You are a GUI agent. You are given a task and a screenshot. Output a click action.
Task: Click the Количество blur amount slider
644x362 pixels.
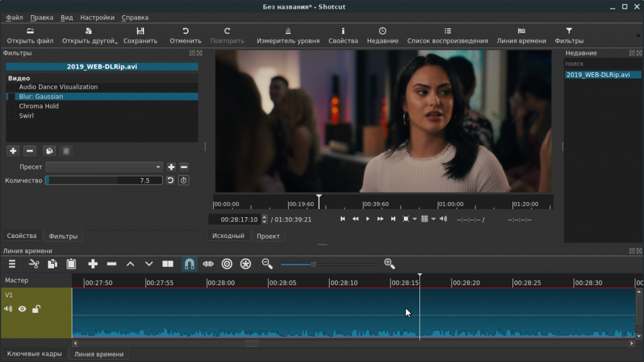pos(104,181)
